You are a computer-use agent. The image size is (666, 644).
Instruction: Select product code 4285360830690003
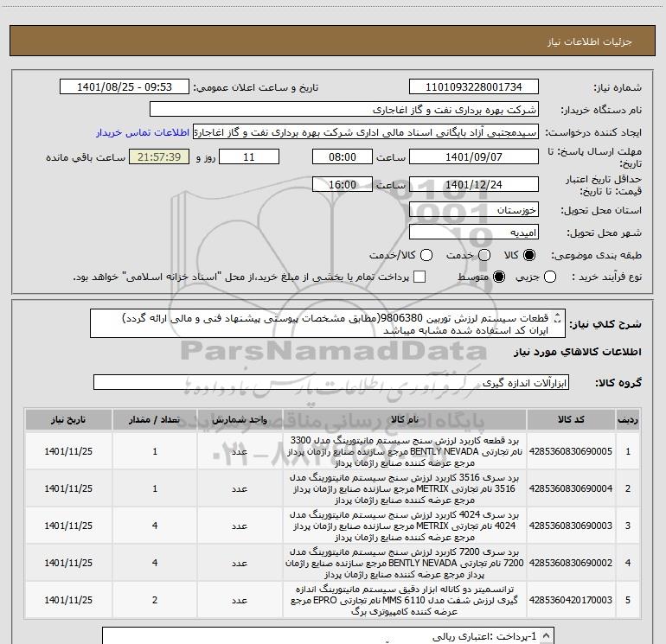pyautogui.click(x=571, y=526)
